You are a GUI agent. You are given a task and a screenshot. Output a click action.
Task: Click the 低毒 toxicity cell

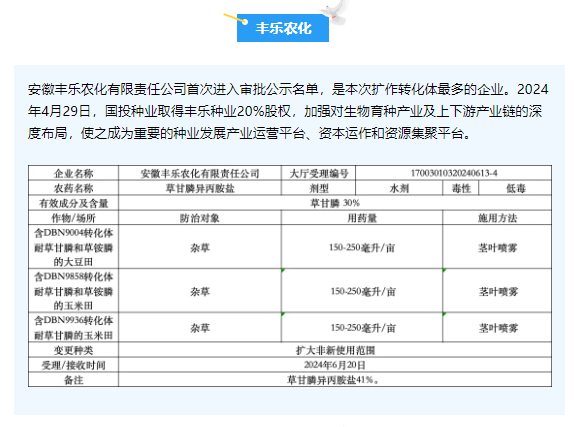pyautogui.click(x=515, y=188)
